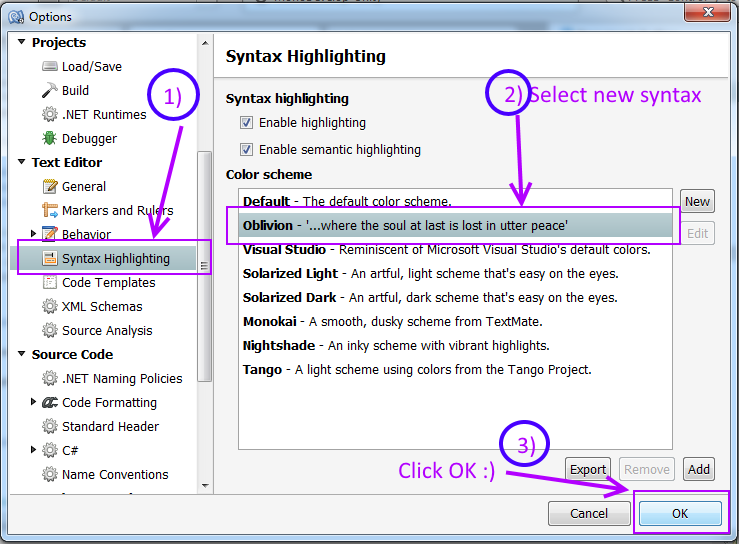Image resolution: width=739 pixels, height=544 pixels.
Task: Click the Export button
Action: (588, 470)
